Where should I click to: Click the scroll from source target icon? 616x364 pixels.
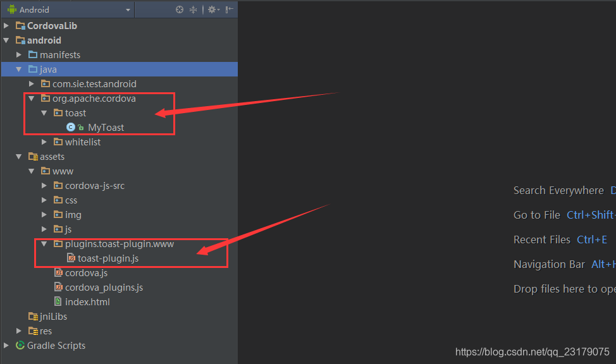[180, 10]
